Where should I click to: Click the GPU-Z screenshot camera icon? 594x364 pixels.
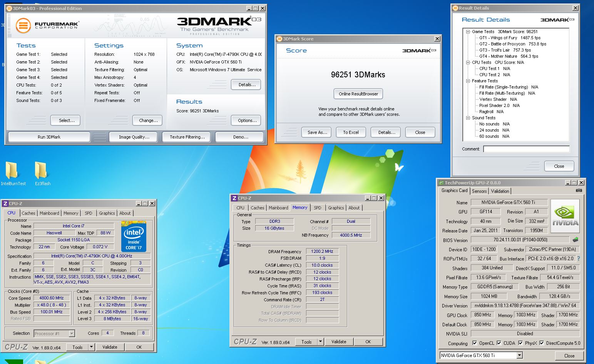[579, 190]
